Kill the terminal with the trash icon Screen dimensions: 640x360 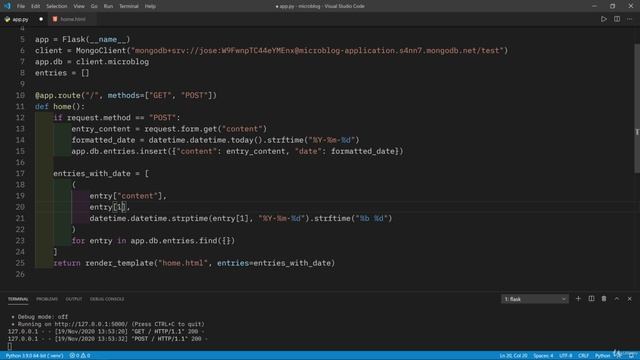604,299
